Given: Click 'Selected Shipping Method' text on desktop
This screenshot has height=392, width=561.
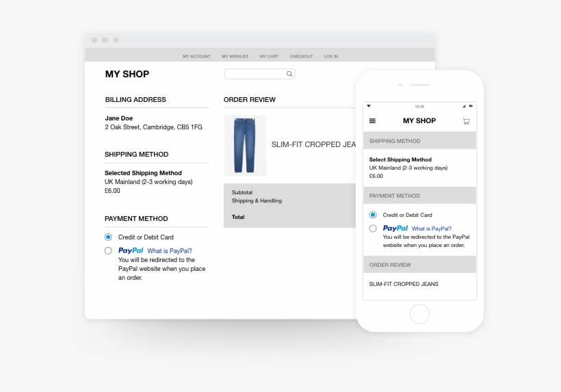Looking at the screenshot, I should (x=143, y=173).
